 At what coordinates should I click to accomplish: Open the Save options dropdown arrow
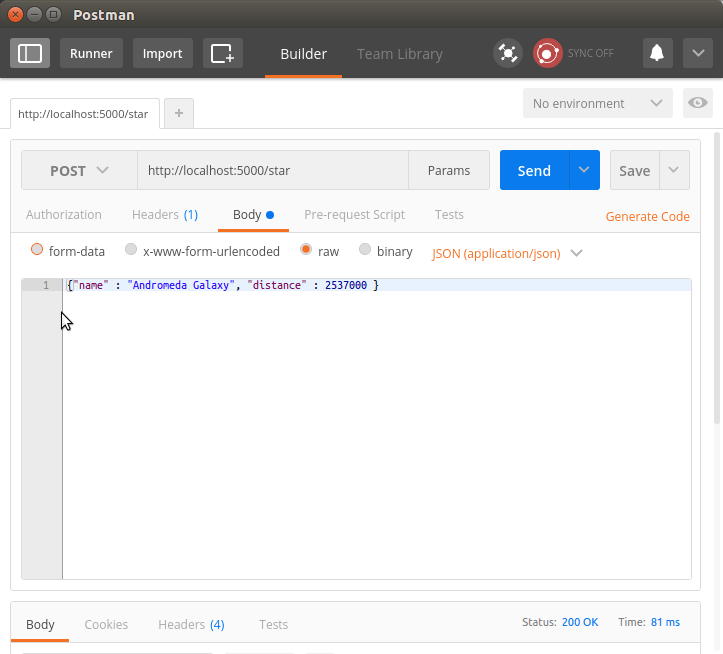pos(674,171)
